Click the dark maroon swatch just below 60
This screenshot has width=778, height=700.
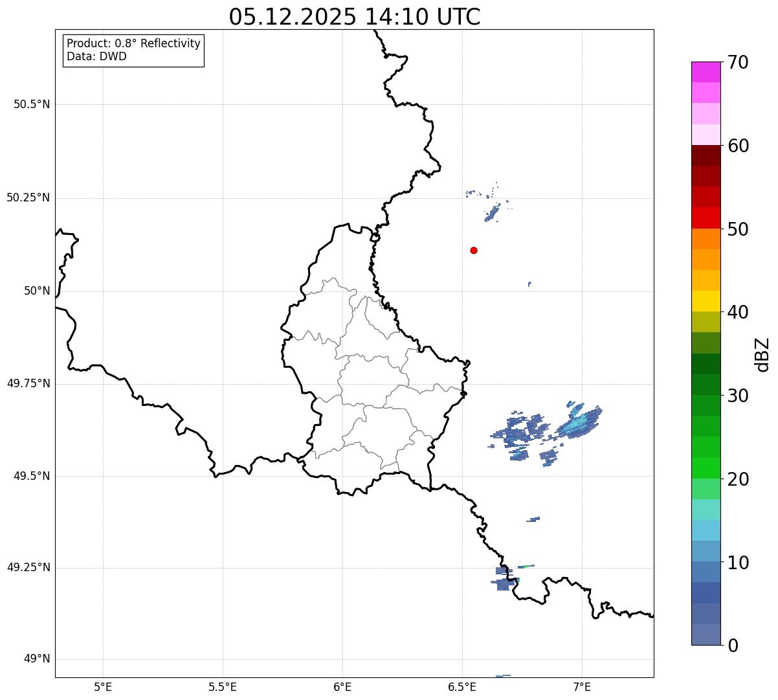(706, 155)
